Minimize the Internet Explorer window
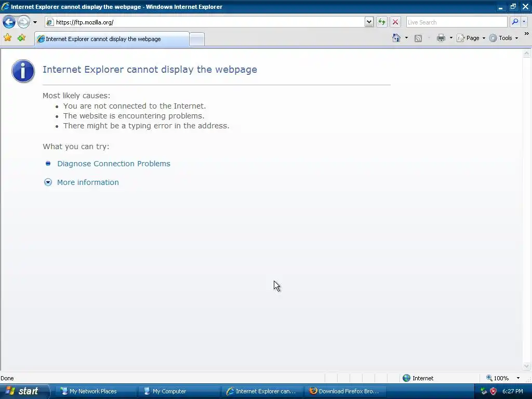Image resolution: width=532 pixels, height=399 pixels. point(500,6)
